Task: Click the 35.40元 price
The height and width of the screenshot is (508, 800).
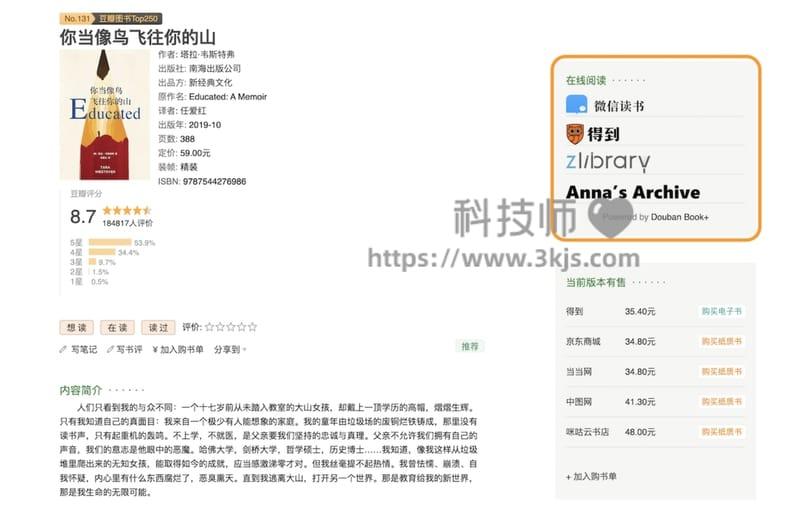Action: 640,311
